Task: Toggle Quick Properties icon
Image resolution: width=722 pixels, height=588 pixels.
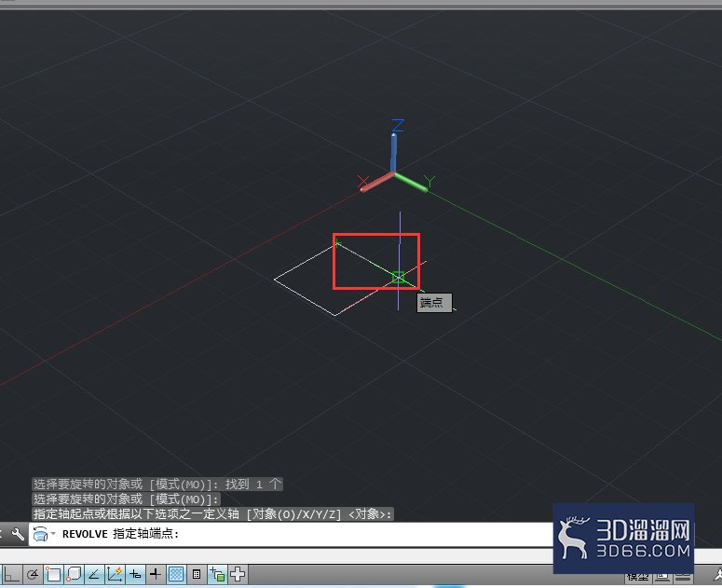Action: click(197, 574)
